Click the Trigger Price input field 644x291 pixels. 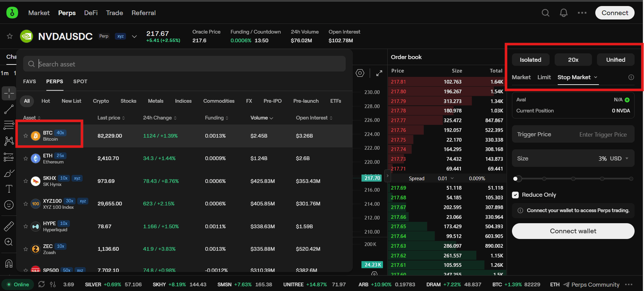(573, 134)
